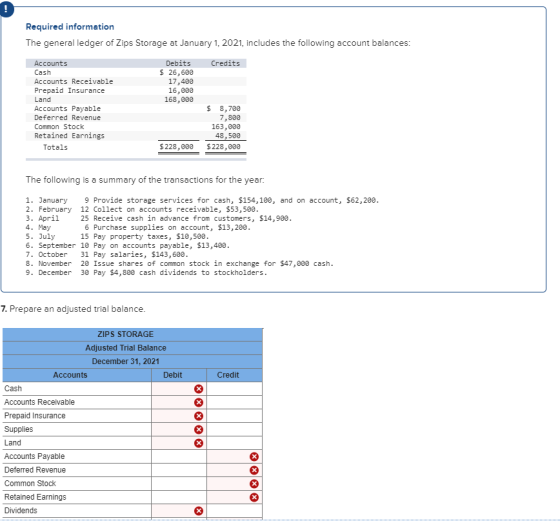Select the Cash credit input cell

tap(234, 389)
